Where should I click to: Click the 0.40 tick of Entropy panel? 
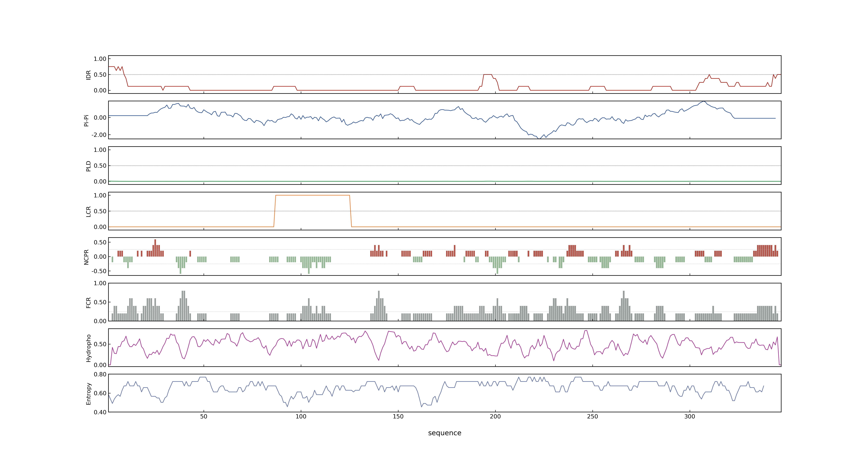point(100,412)
